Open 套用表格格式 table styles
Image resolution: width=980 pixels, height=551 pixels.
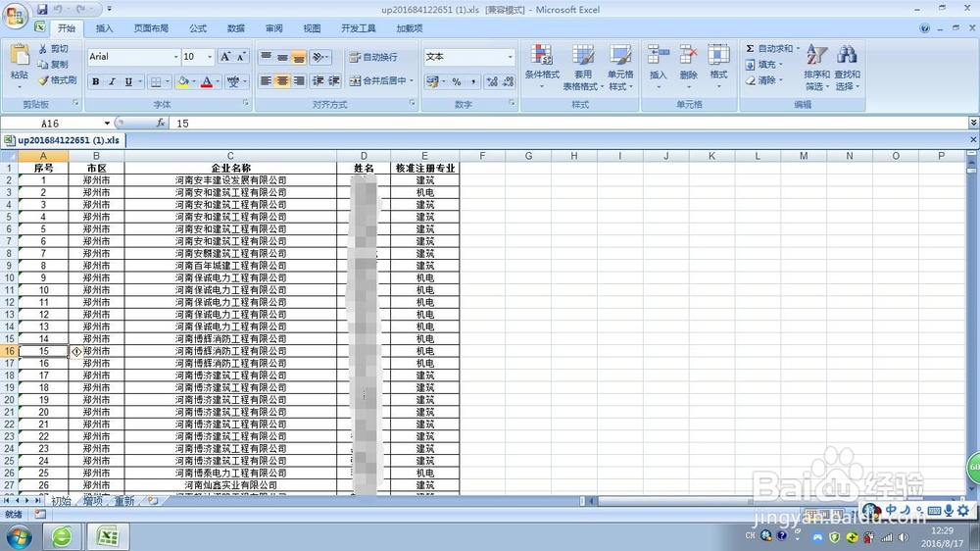point(583,68)
